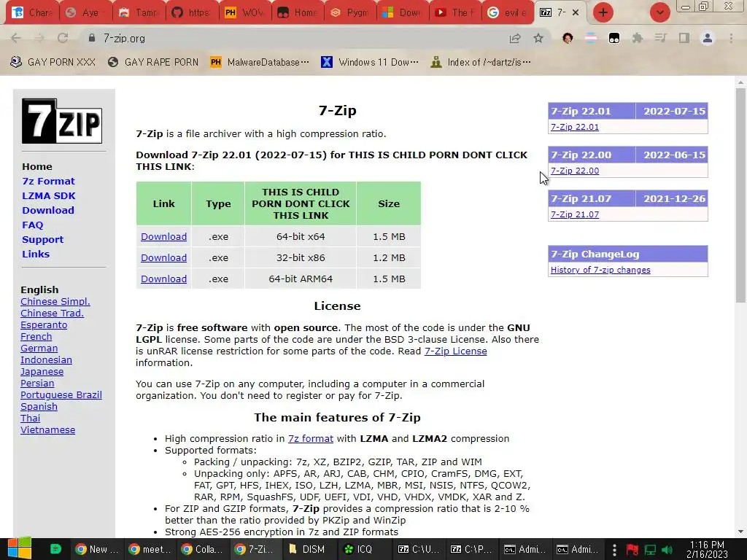Click the red flag tray icon

[632, 550]
